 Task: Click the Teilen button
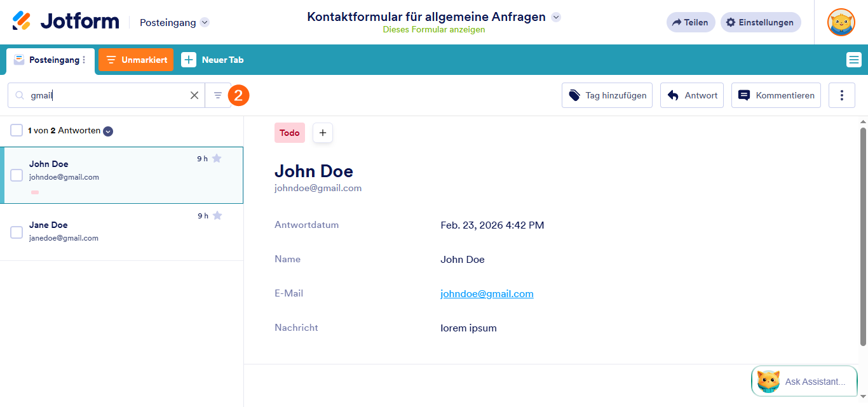click(690, 22)
